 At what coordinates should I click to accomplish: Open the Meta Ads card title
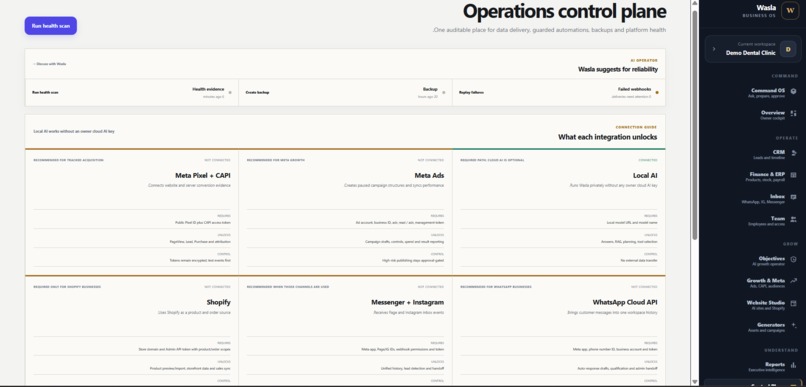(429, 176)
